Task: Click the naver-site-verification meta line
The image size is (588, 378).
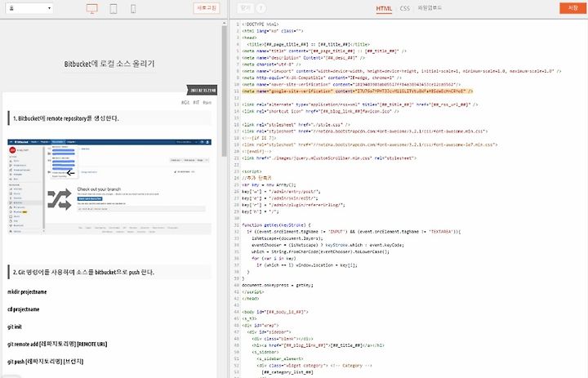Action: pyautogui.click(x=351, y=85)
